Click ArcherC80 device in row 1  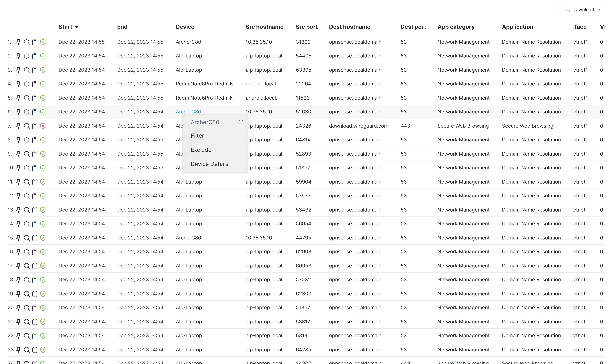[x=188, y=42]
